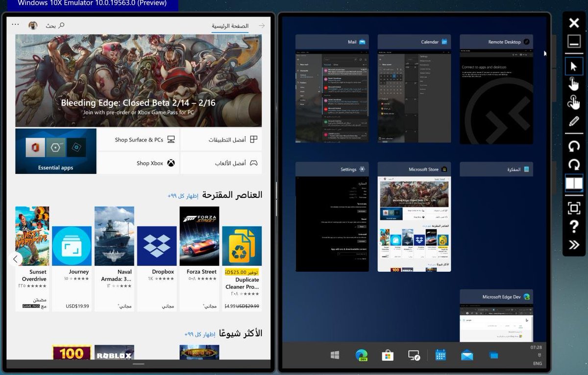Click the USD$19.99 price under Journey
The image size is (588, 375).
(77, 306)
